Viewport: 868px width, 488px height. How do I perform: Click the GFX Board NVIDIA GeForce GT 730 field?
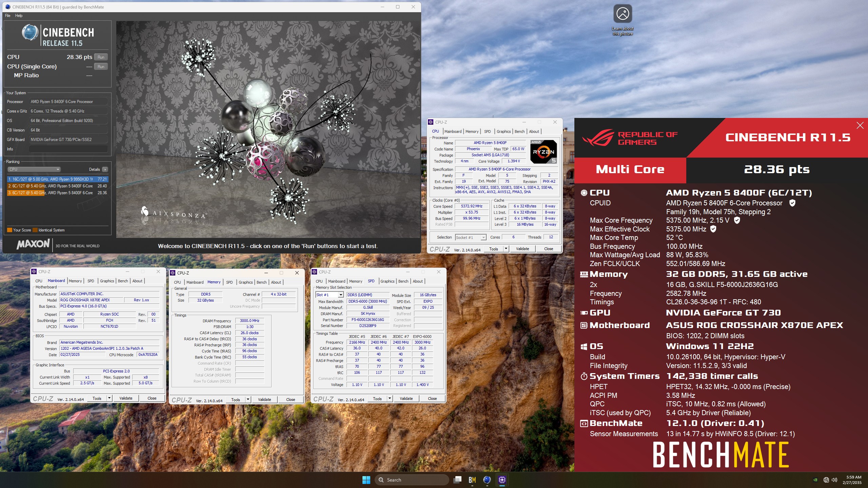68,140
